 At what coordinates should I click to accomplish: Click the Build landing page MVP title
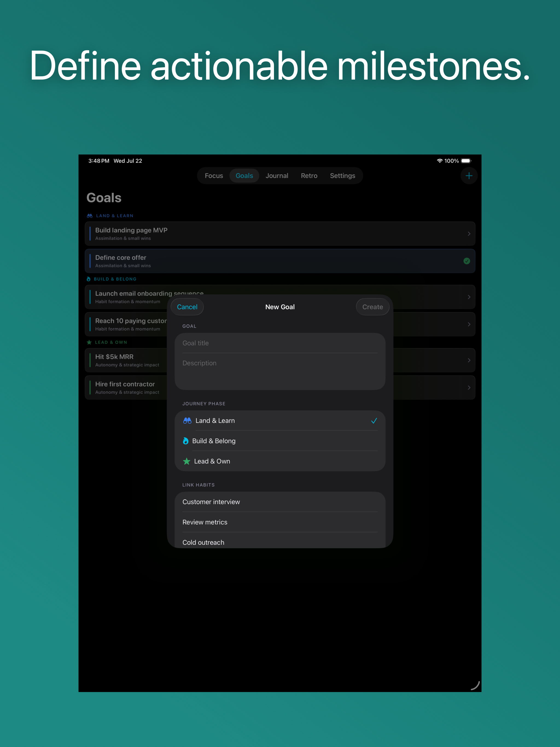132,230
